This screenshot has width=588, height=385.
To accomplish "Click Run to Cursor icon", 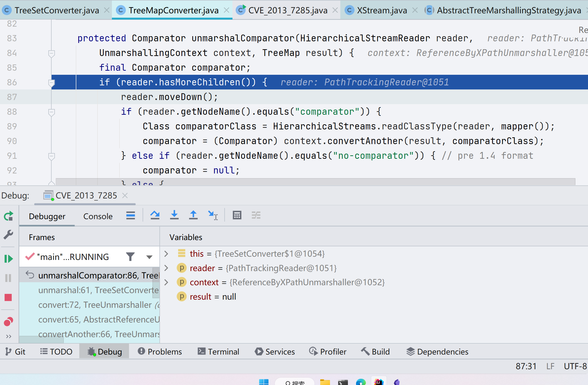I will pos(213,215).
